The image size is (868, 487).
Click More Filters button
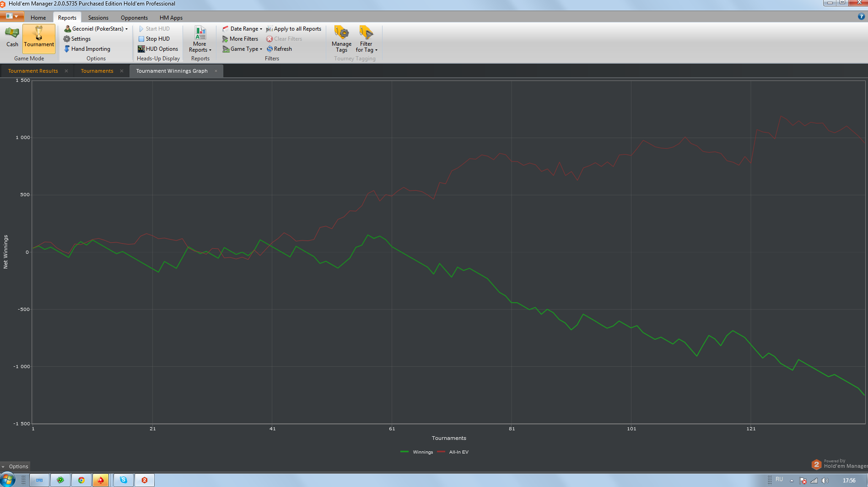click(x=240, y=39)
